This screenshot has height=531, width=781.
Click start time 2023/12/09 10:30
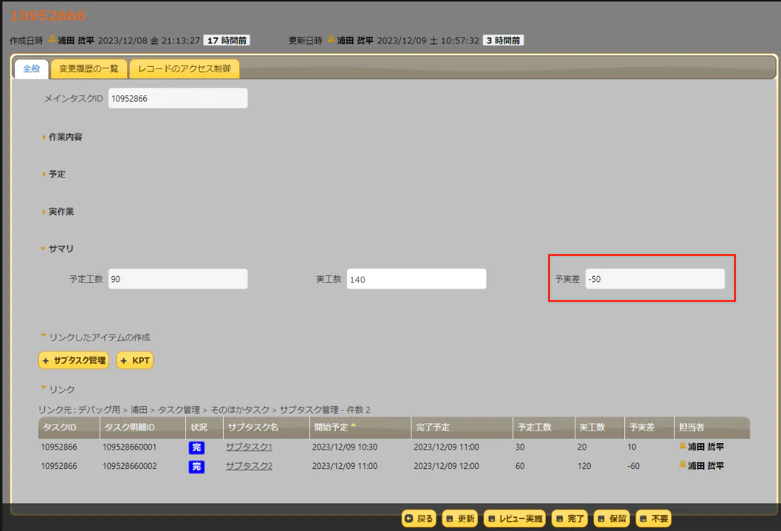[345, 447]
